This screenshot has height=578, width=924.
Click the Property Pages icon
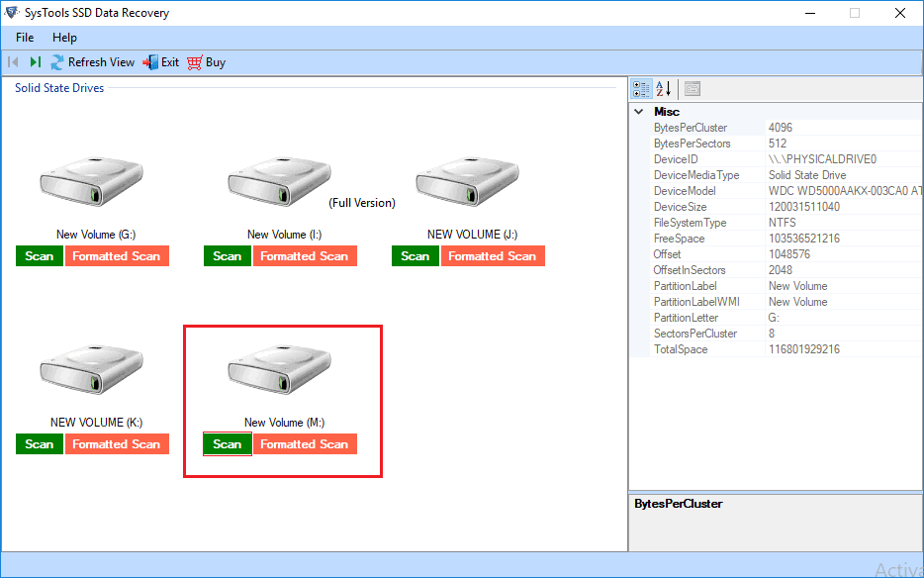[x=693, y=88]
